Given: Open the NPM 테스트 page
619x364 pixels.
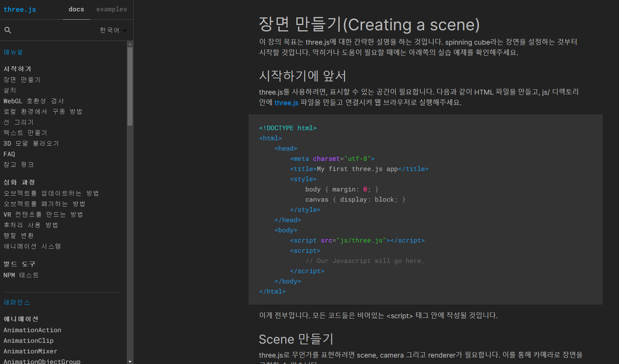Looking at the screenshot, I should click(21, 275).
